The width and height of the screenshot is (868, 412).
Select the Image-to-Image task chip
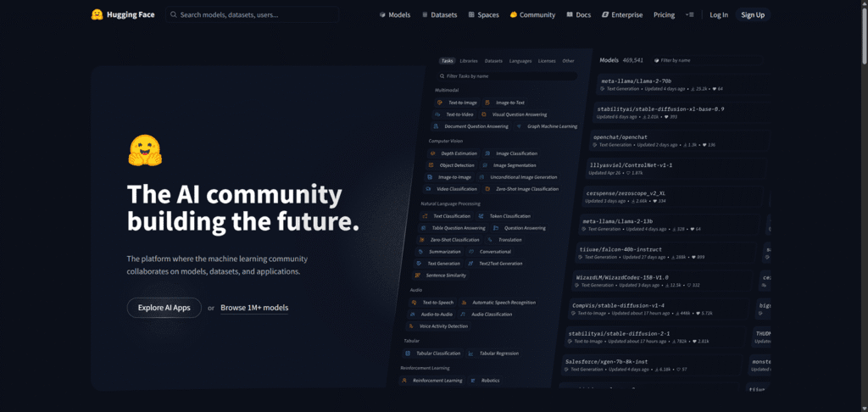[x=449, y=177]
